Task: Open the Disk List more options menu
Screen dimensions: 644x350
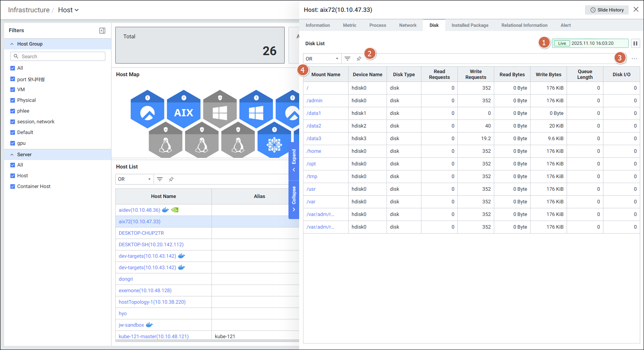Action: coord(634,59)
